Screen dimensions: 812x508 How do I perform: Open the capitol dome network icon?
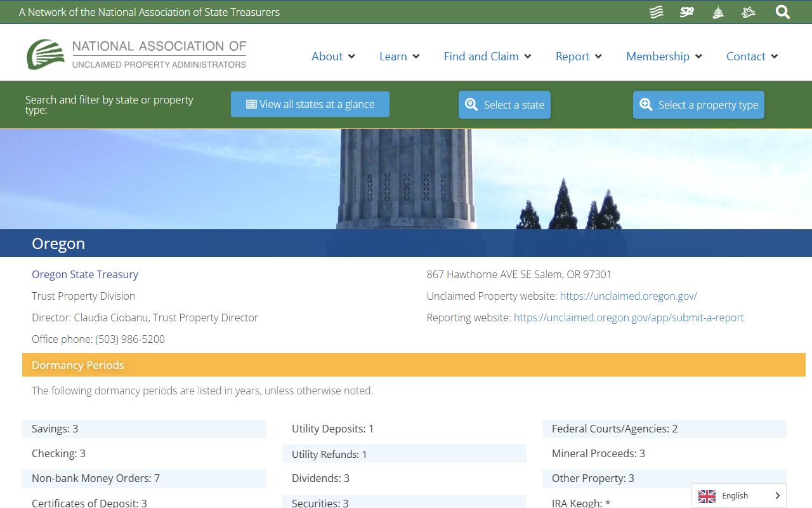[x=718, y=12]
